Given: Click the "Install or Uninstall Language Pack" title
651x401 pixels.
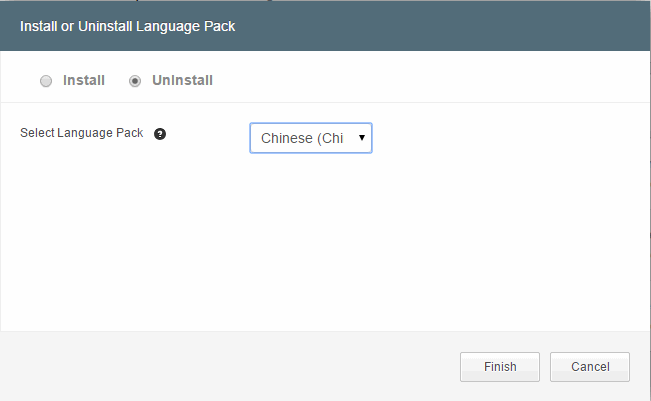Looking at the screenshot, I should (128, 25).
